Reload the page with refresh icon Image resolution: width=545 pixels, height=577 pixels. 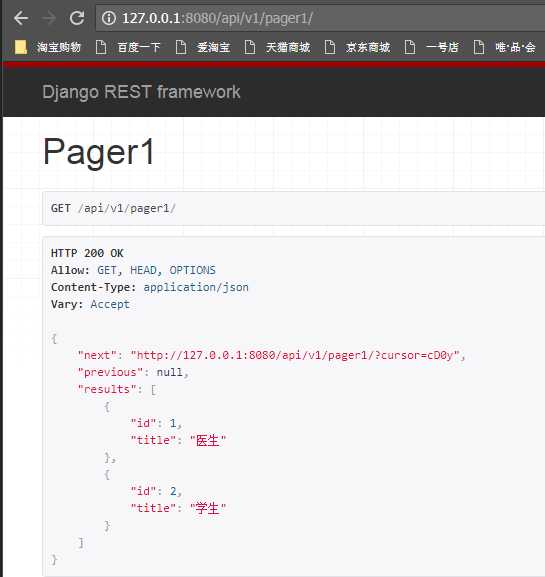[77, 18]
